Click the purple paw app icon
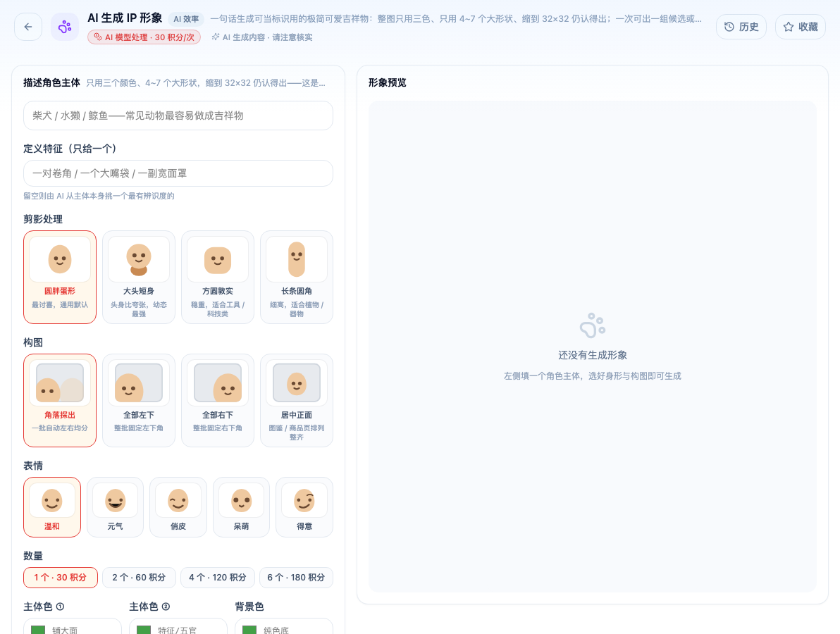Image resolution: width=840 pixels, height=634 pixels. [65, 27]
